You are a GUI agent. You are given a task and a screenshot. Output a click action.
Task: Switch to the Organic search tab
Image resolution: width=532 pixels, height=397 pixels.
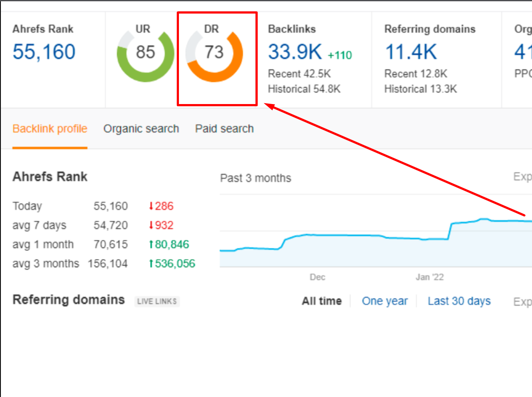point(141,129)
